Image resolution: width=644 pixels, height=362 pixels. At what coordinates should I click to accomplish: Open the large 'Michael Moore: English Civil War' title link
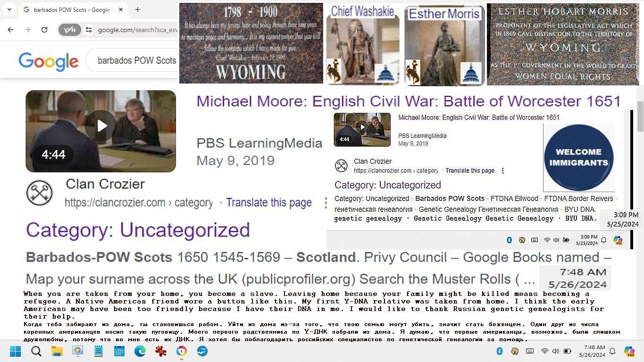tap(409, 101)
